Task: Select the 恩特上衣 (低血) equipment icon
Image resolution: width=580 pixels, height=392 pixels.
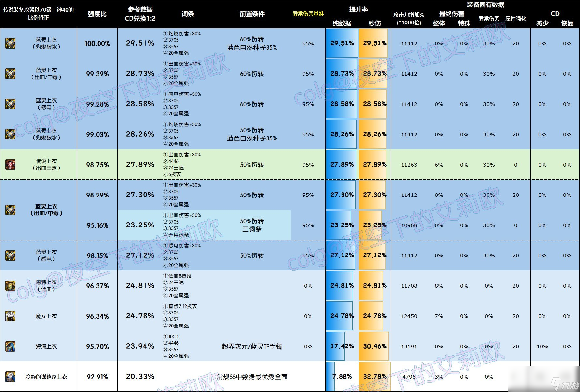Action: coord(10,286)
